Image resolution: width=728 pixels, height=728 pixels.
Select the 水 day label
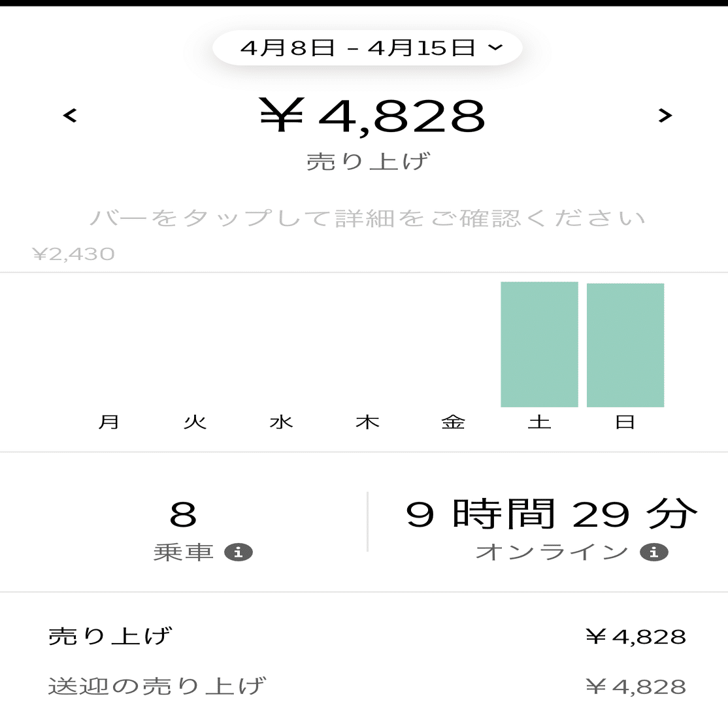point(282,422)
